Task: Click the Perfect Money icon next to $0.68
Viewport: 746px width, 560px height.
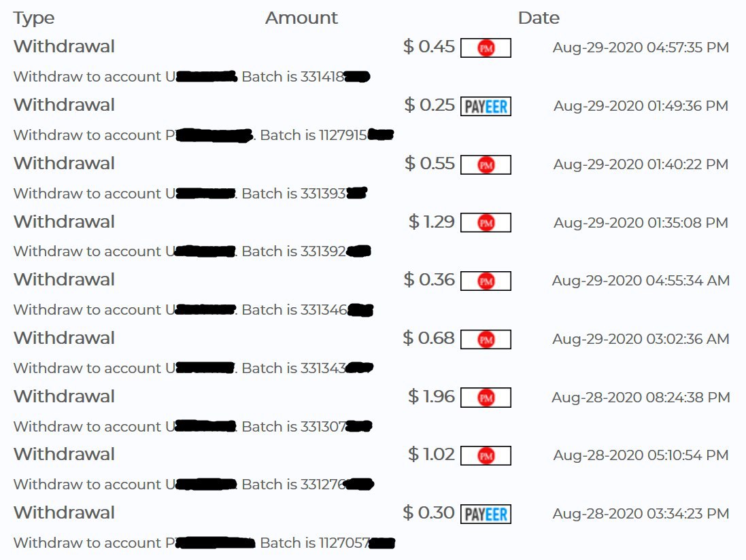Action: pyautogui.click(x=486, y=339)
